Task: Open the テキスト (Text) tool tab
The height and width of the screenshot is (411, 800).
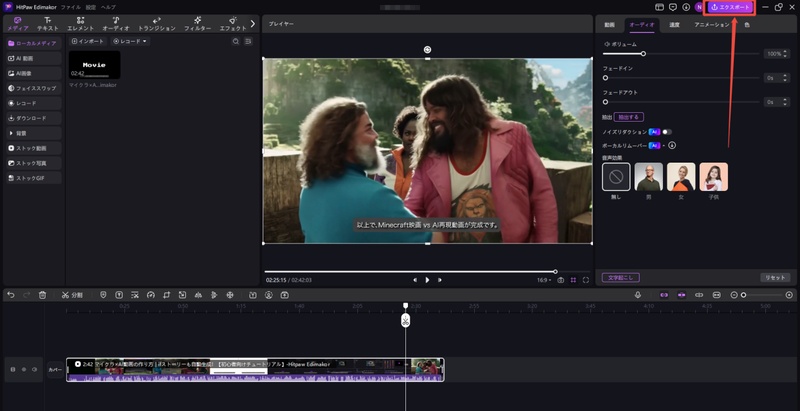Action: pyautogui.click(x=47, y=24)
